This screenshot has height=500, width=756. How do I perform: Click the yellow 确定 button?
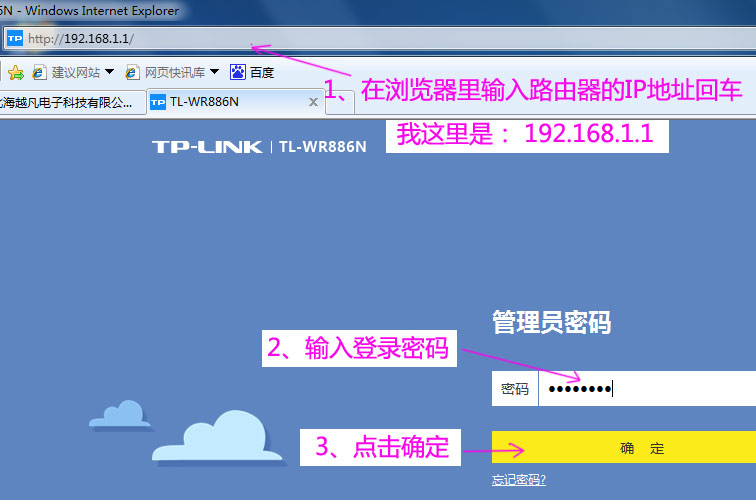tap(624, 447)
